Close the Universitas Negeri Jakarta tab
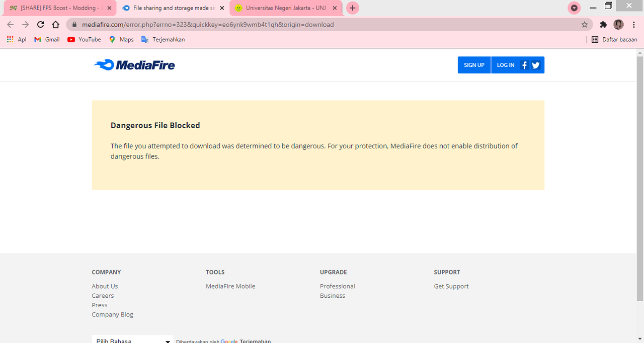This screenshot has height=343, width=644. (x=335, y=8)
